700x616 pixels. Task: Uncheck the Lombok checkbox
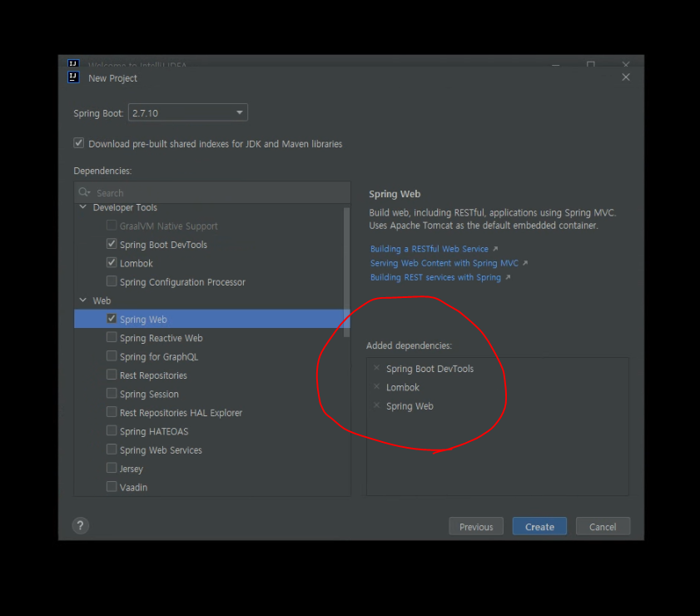[112, 262]
